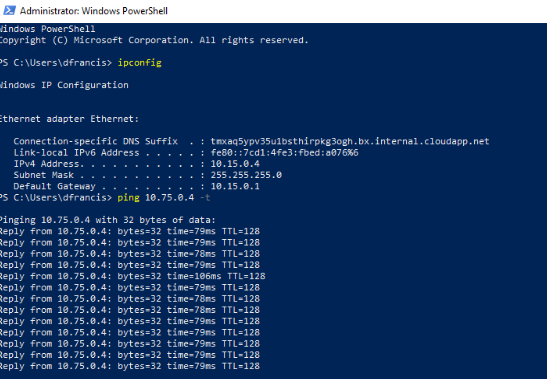This screenshot has width=547, height=379.
Task: Click the Copyright Microsoft Corporation line
Action: (154, 40)
